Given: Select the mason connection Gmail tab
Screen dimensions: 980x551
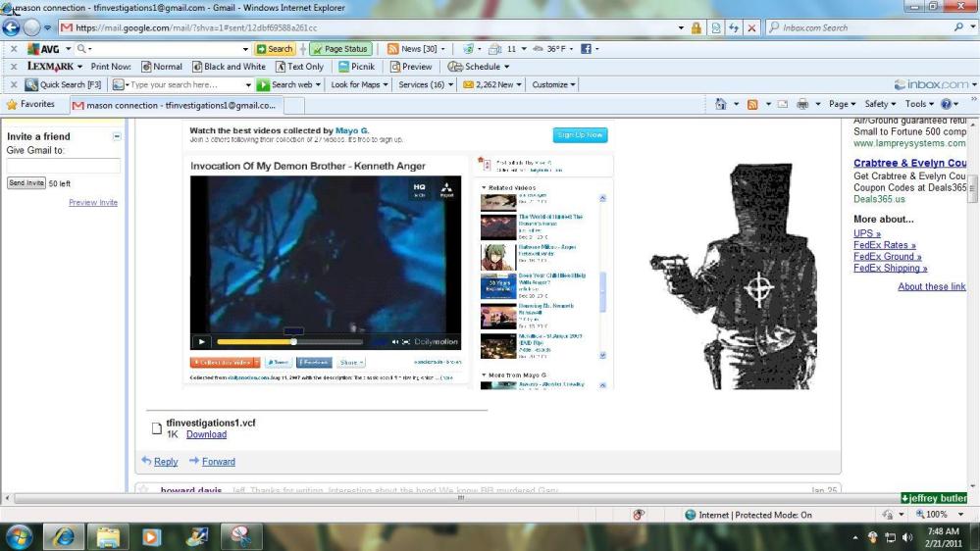Looking at the screenshot, I should (x=177, y=105).
